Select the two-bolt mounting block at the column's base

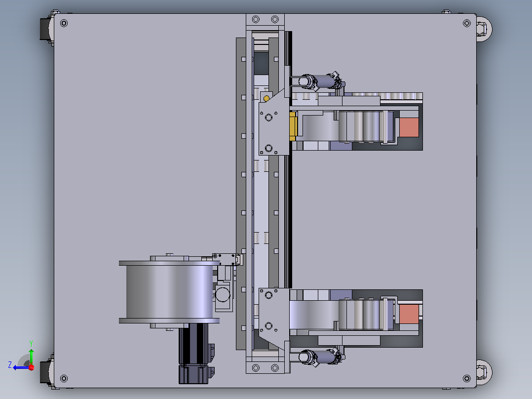[266, 368]
